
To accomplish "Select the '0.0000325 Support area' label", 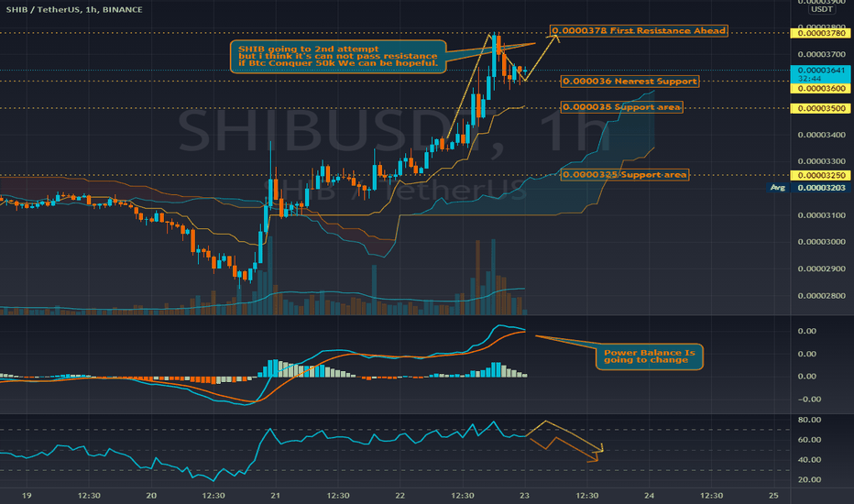I will coord(625,175).
